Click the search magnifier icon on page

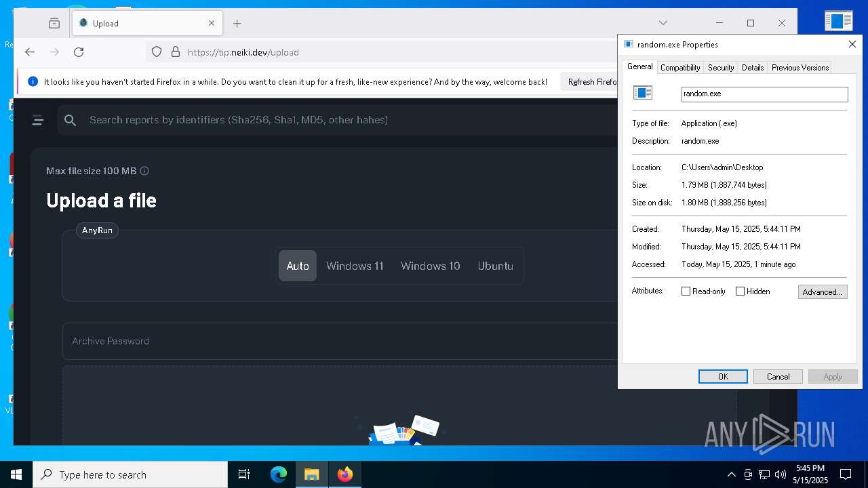70,120
